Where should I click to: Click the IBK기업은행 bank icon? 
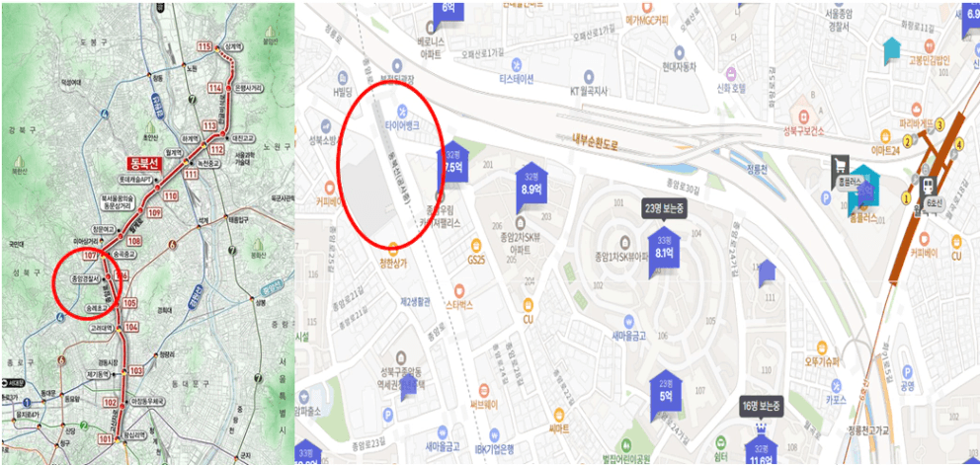pos(494,433)
